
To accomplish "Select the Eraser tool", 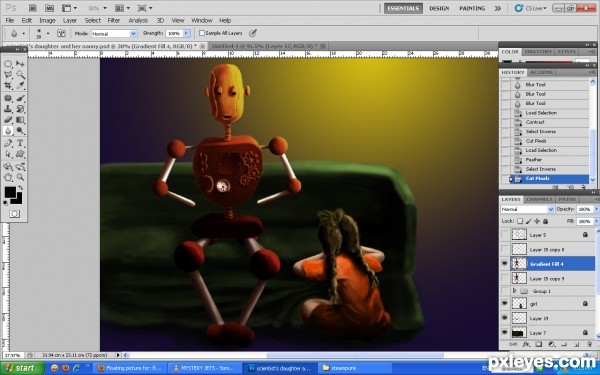I will point(8,120).
